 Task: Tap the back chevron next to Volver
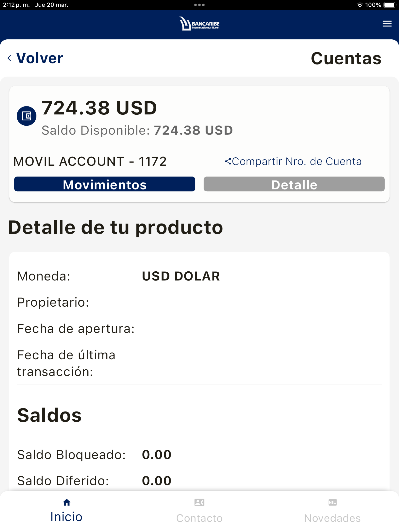9,58
